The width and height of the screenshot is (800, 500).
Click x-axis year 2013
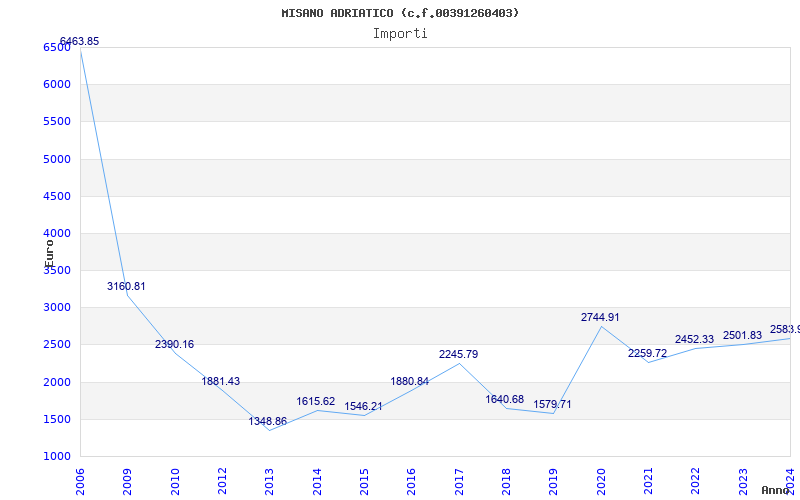click(x=269, y=482)
